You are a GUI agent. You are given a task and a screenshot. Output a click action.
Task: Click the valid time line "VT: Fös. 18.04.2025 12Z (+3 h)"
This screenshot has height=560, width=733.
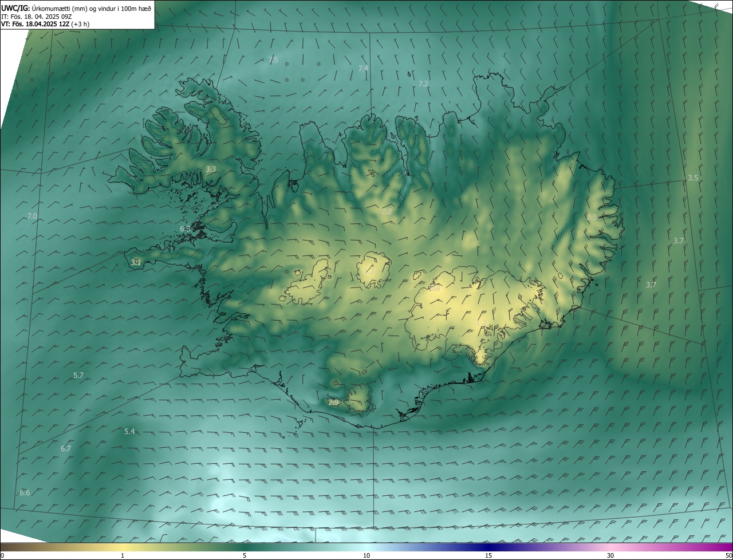[x=45, y=24]
